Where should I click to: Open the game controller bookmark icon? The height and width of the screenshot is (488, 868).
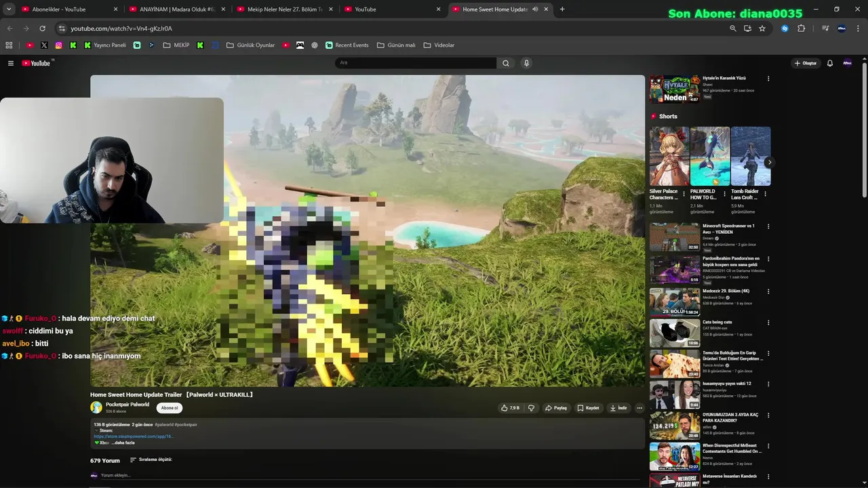pos(300,45)
